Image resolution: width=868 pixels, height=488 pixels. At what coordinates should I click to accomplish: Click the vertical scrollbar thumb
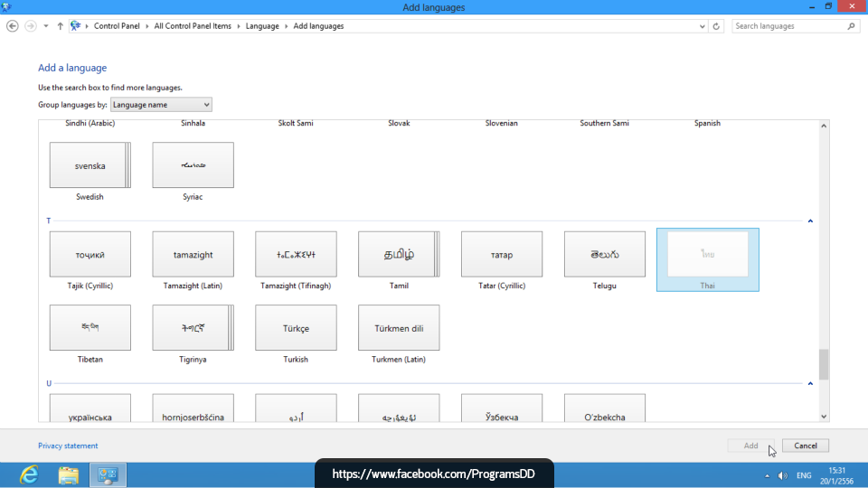[823, 364]
